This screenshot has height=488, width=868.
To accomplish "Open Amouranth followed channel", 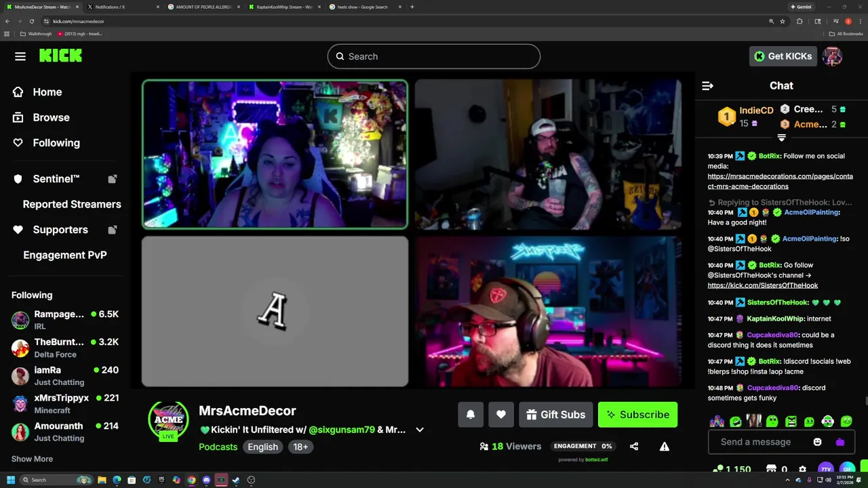I will [x=65, y=432].
